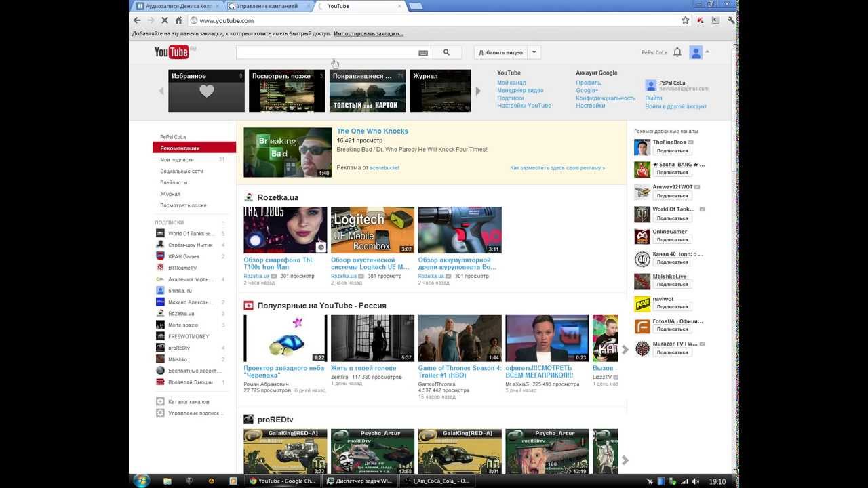The image size is (868, 488).
Task: Open the Посмотреть позже playlist tile
Action: (287, 91)
